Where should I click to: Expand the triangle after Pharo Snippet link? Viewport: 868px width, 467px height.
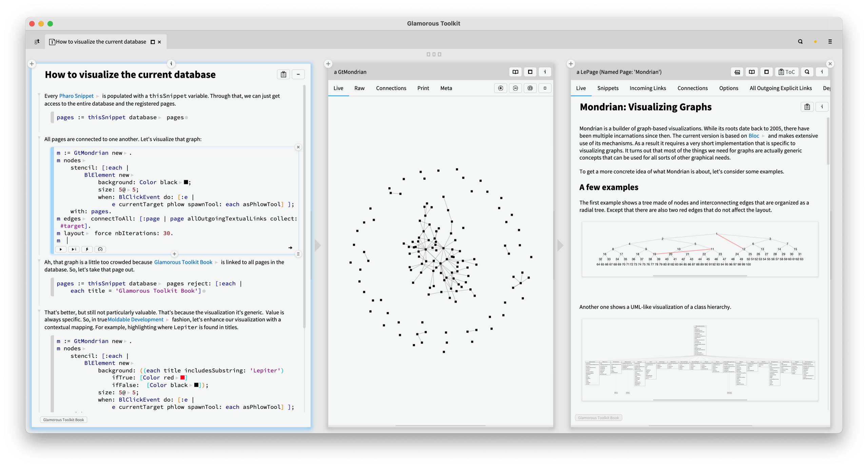[x=98, y=96]
